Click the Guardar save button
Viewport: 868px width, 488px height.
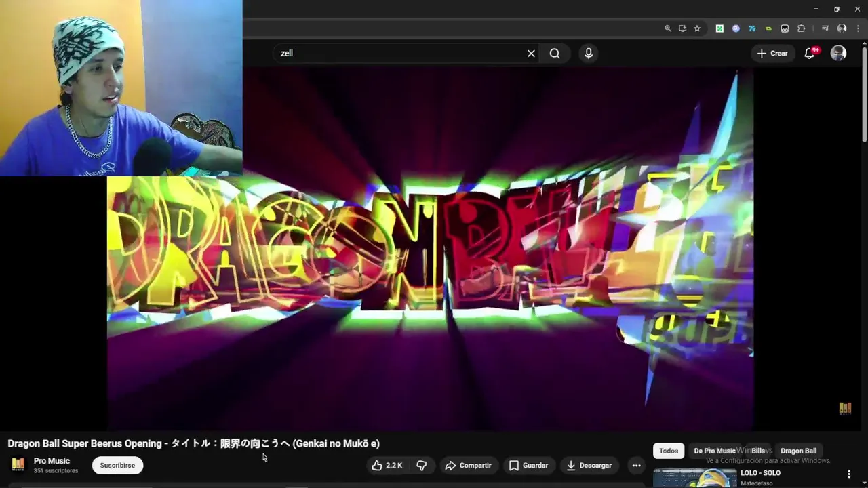pos(528,465)
